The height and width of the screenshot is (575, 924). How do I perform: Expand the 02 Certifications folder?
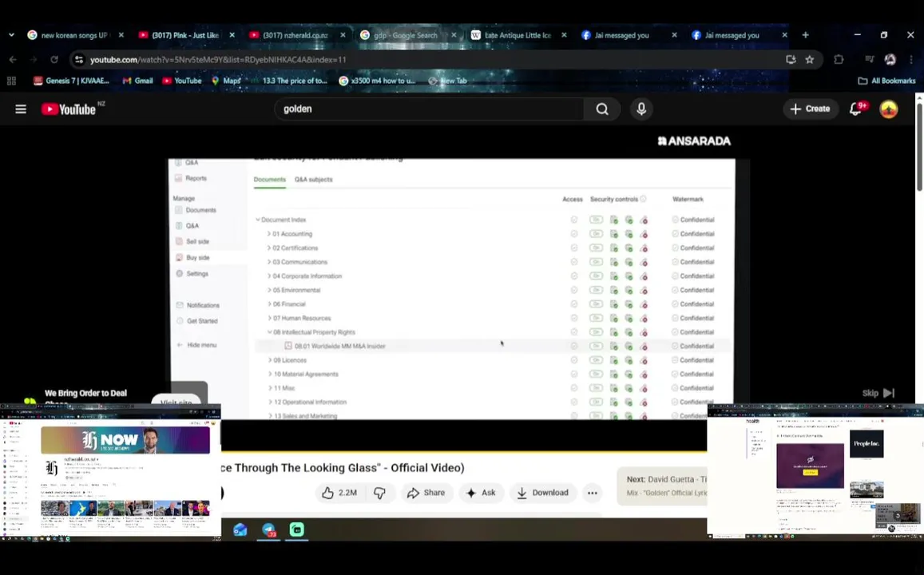(269, 248)
